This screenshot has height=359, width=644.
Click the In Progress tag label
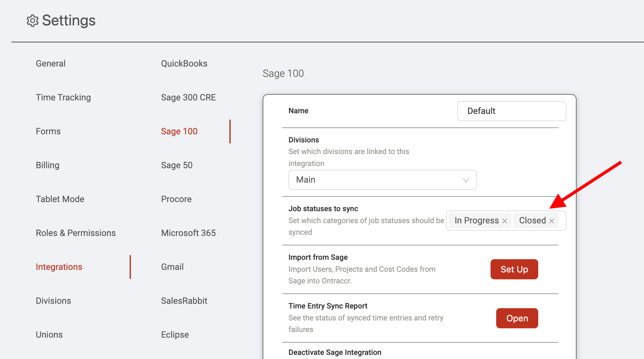[476, 221]
